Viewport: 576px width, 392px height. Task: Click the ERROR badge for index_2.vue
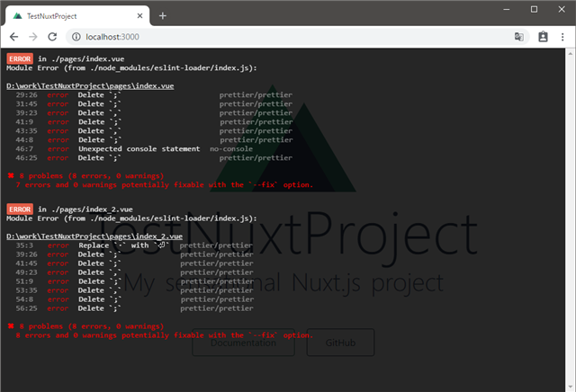click(x=20, y=209)
